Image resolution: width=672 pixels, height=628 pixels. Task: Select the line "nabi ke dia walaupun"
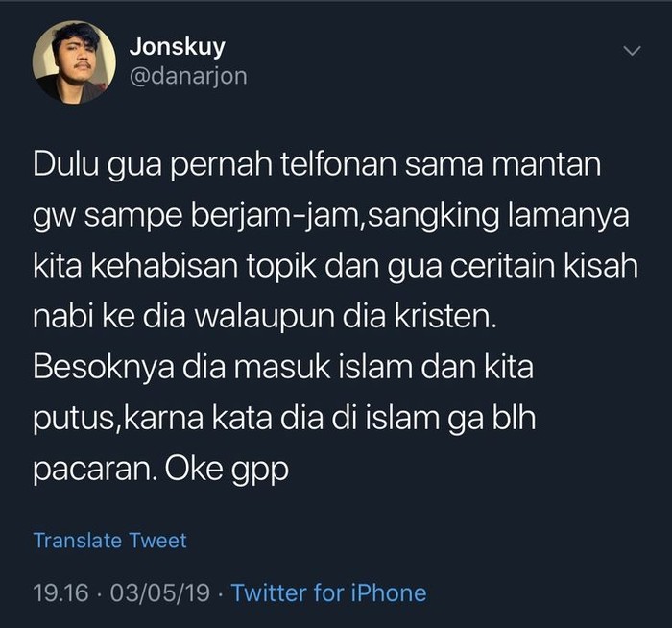pyautogui.click(x=265, y=317)
